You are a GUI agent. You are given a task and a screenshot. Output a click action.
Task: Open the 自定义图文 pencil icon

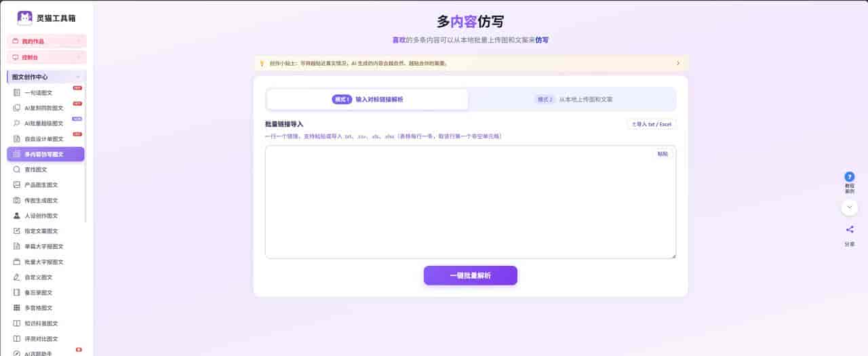click(x=17, y=277)
